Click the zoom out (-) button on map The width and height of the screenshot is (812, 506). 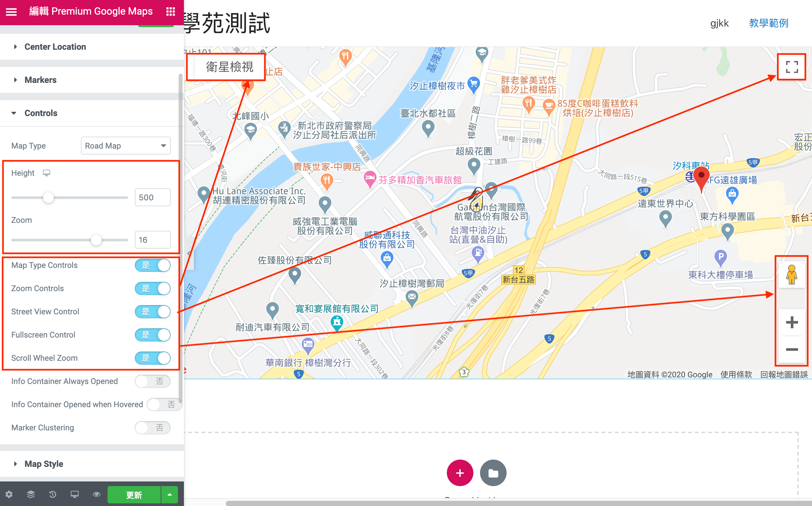(791, 349)
